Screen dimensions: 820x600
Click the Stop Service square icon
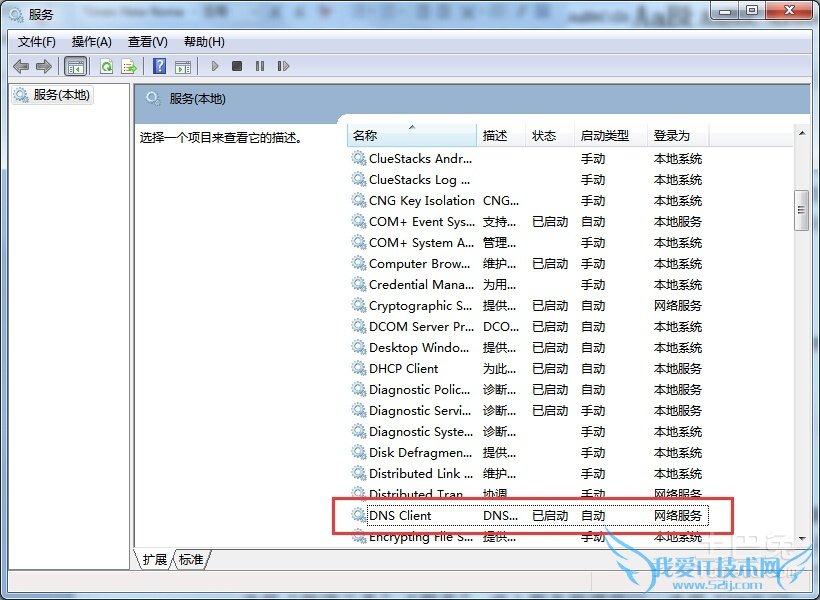click(x=237, y=66)
